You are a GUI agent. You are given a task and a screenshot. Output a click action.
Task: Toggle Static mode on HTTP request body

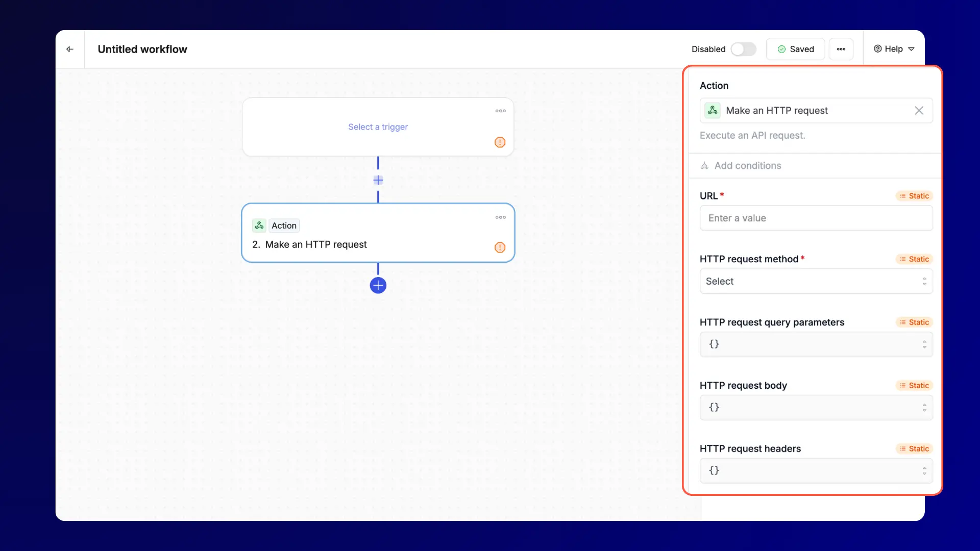click(913, 385)
